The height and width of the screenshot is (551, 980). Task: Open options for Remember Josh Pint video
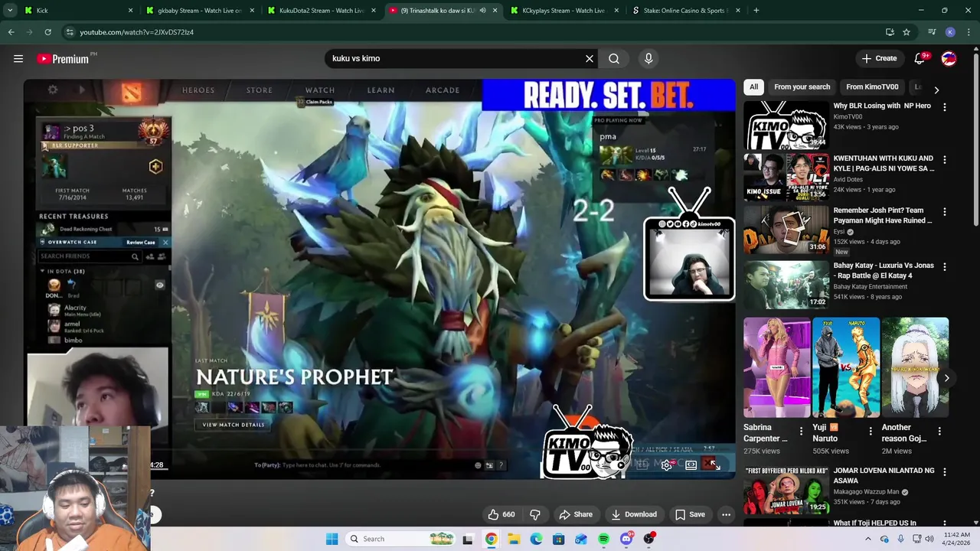click(944, 212)
